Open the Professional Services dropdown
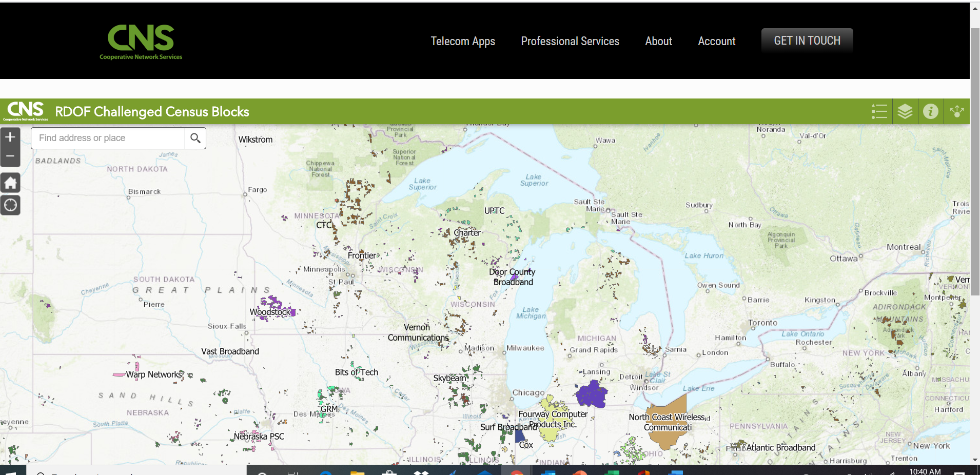Viewport: 980px width, 475px height. click(x=570, y=41)
